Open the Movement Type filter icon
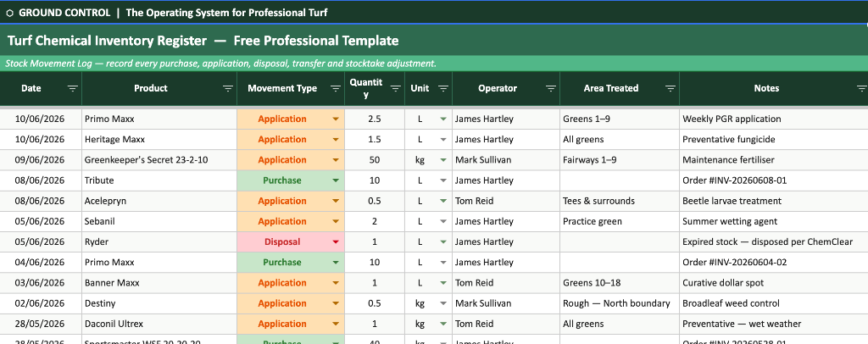Screen dimensions: 868x344 pos(336,88)
